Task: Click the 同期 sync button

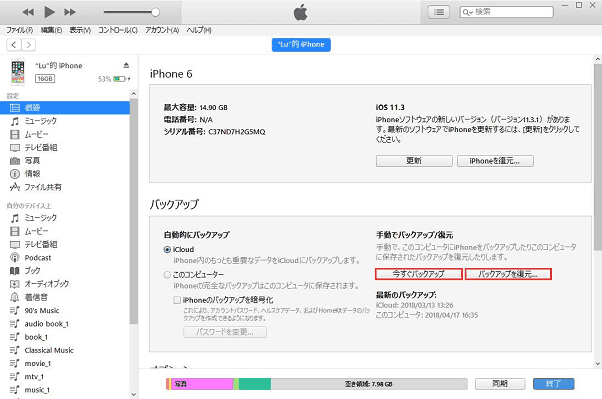Action: click(500, 384)
